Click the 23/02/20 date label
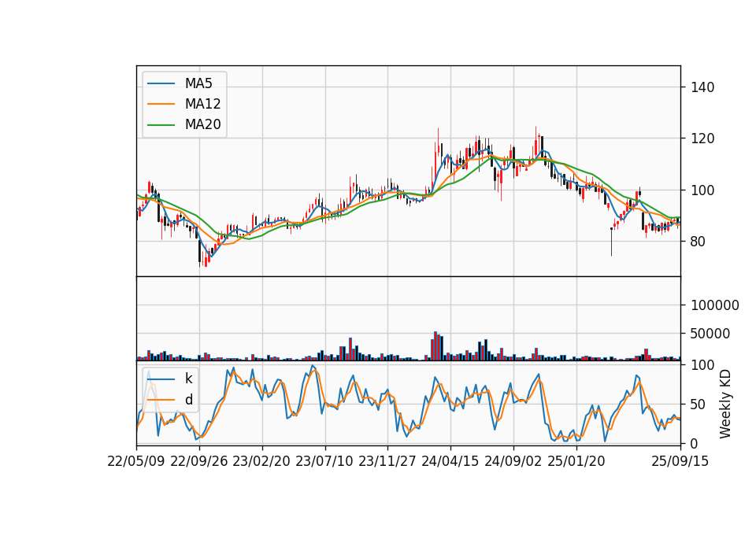 pos(261,462)
